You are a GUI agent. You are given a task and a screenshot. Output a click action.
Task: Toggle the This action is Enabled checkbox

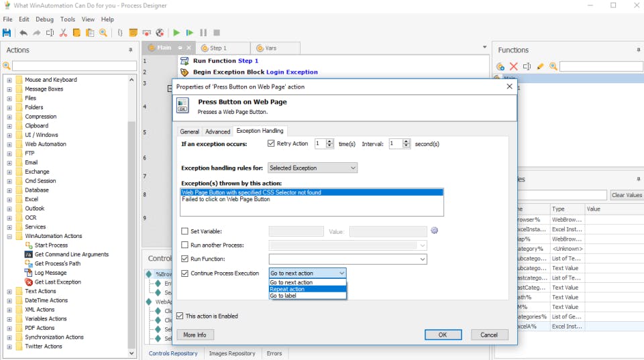(180, 316)
